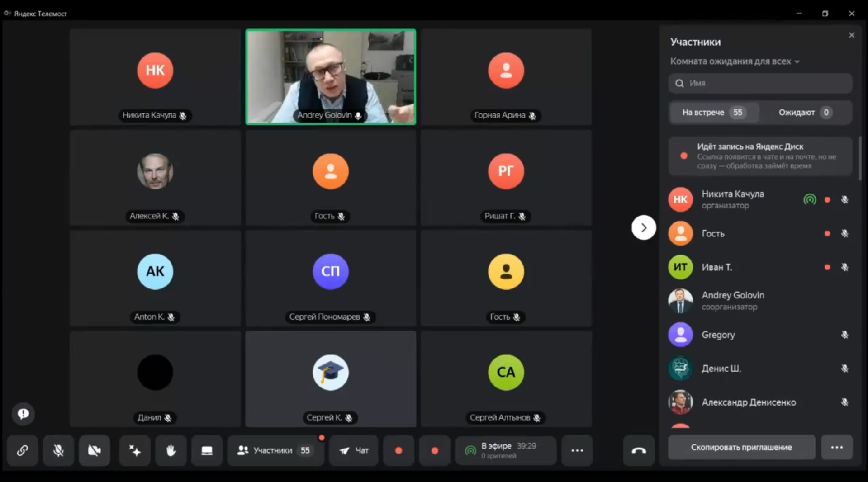Click microphone icon for Денис Ш.
Image resolution: width=868 pixels, height=482 pixels.
[844, 369]
